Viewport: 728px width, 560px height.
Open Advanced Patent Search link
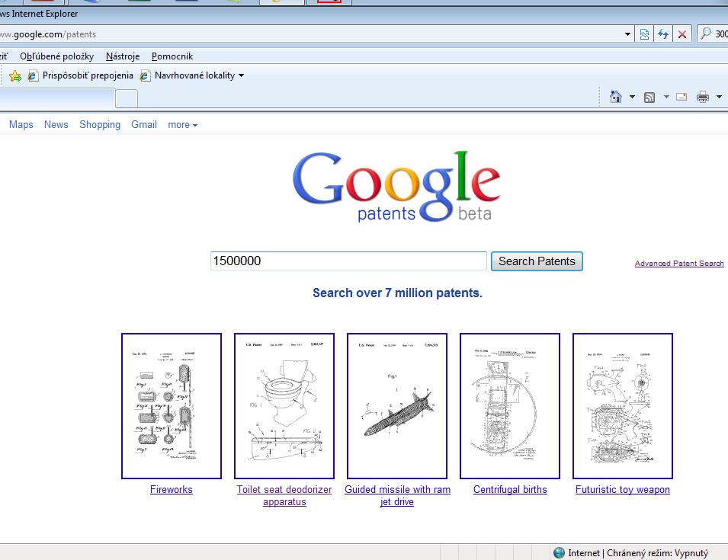(679, 263)
